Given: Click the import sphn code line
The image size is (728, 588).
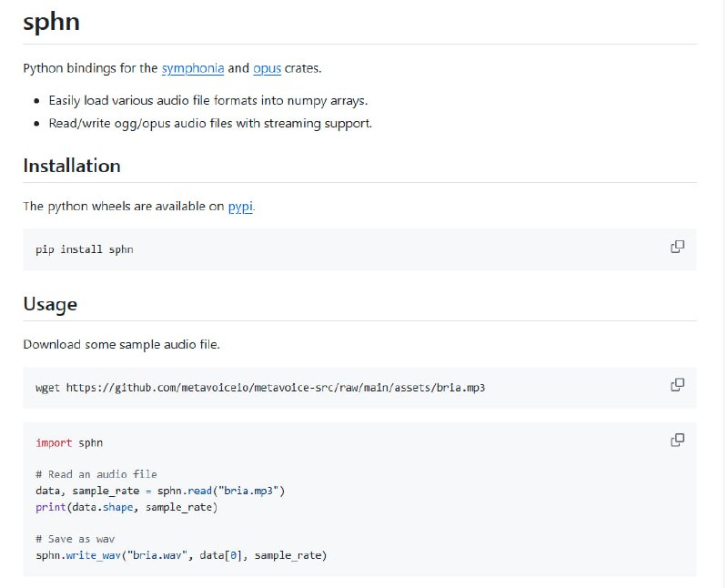Looking at the screenshot, I should 69,443.
